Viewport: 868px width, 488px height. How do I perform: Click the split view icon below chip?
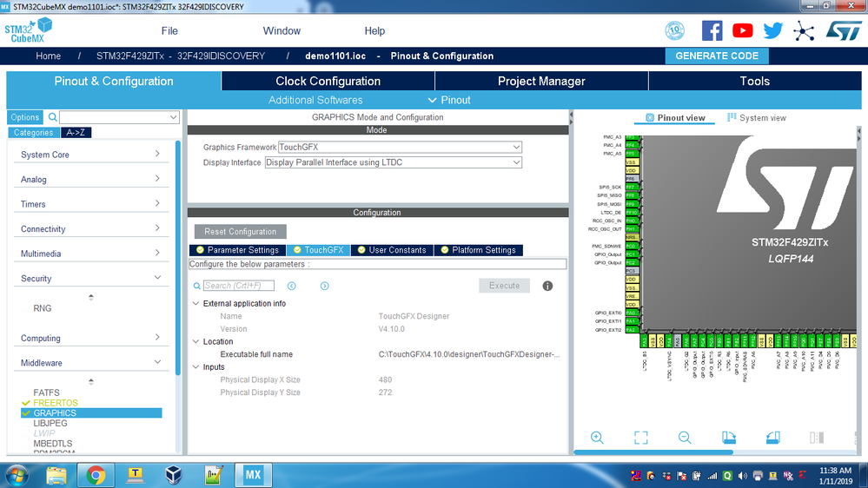tap(817, 438)
